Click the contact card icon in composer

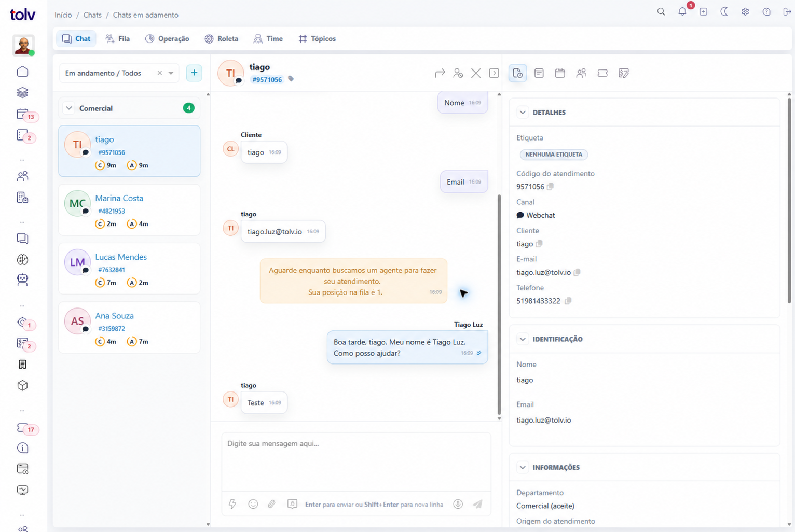(292, 504)
